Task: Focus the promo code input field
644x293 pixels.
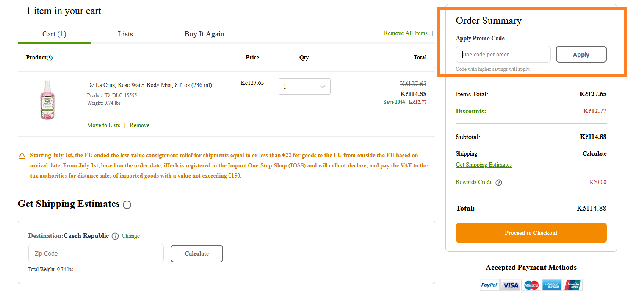Action: pyautogui.click(x=503, y=54)
